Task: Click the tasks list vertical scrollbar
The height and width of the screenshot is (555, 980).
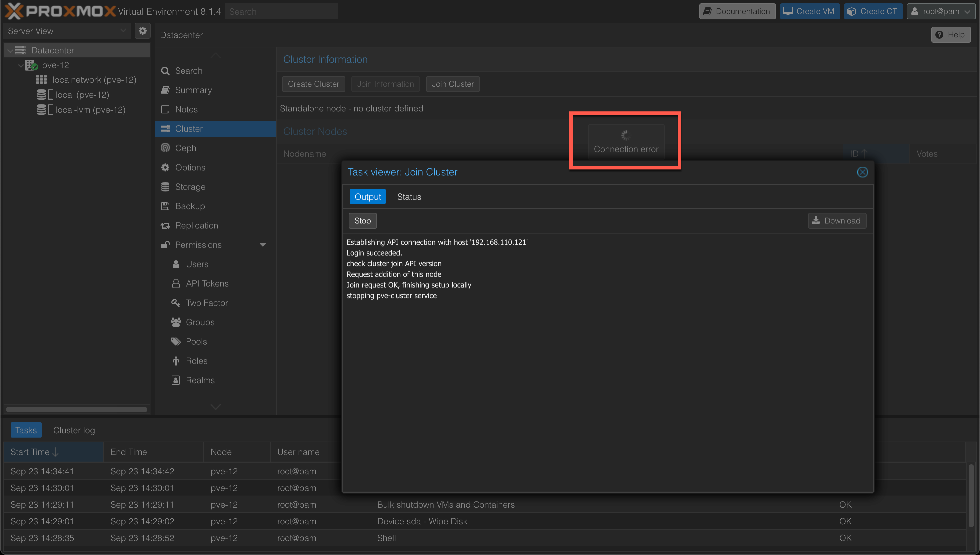Action: point(971,496)
